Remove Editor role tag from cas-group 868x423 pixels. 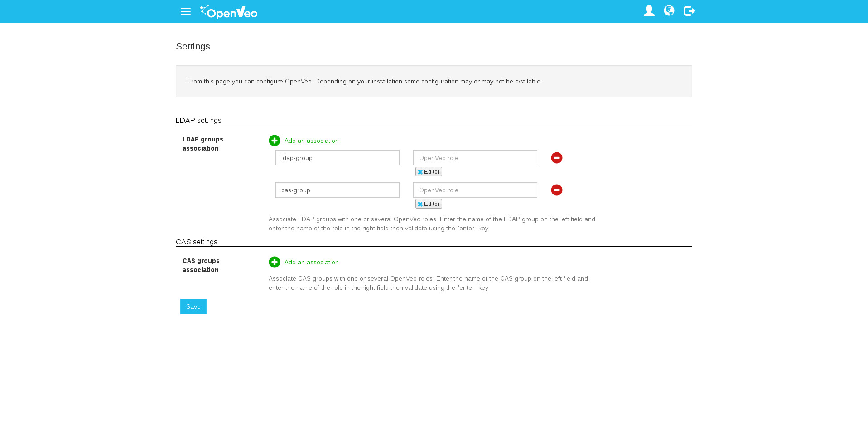tap(420, 204)
